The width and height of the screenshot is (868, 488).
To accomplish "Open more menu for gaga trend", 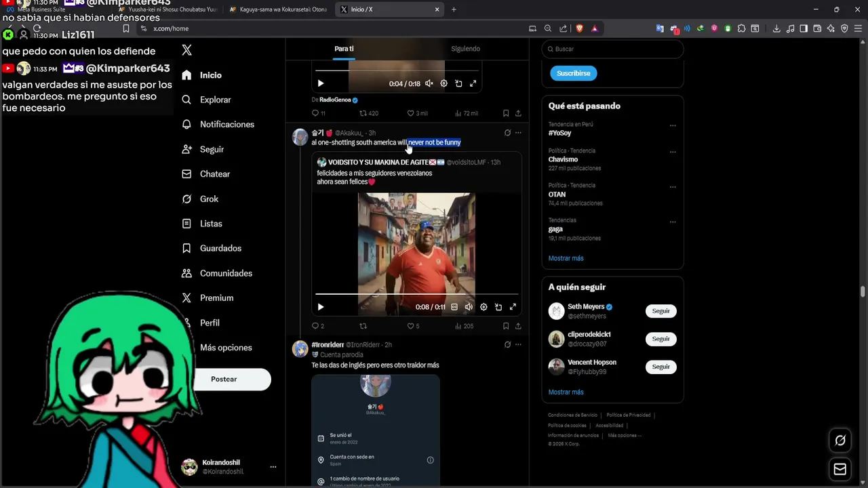I will coord(673,222).
